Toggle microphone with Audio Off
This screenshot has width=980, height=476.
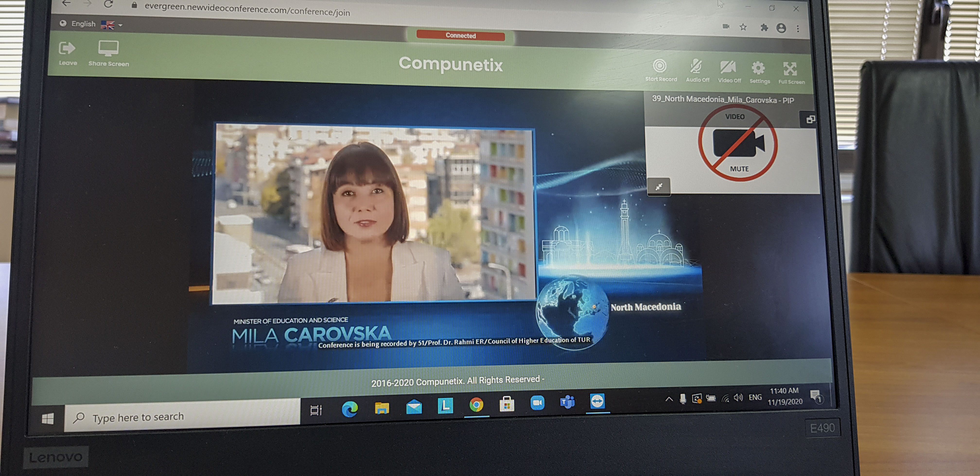pyautogui.click(x=697, y=71)
